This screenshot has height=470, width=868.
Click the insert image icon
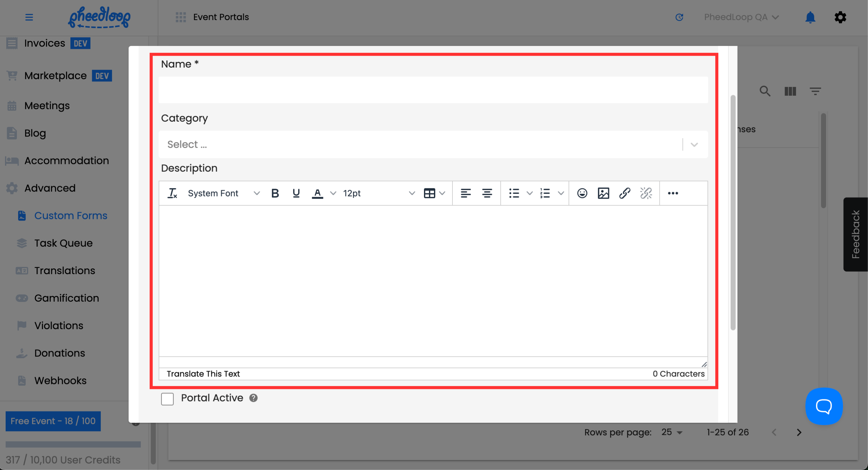[603, 193]
